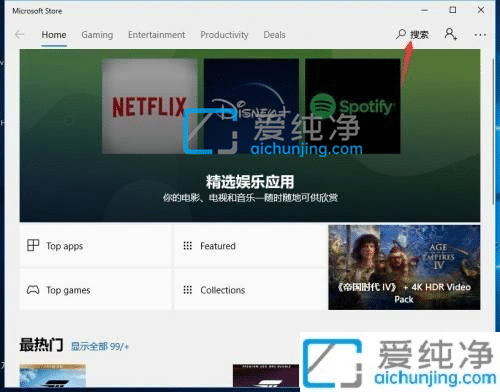This screenshot has height=392, width=500.
Task: Click the Featured dots icon
Action: pos(188,246)
